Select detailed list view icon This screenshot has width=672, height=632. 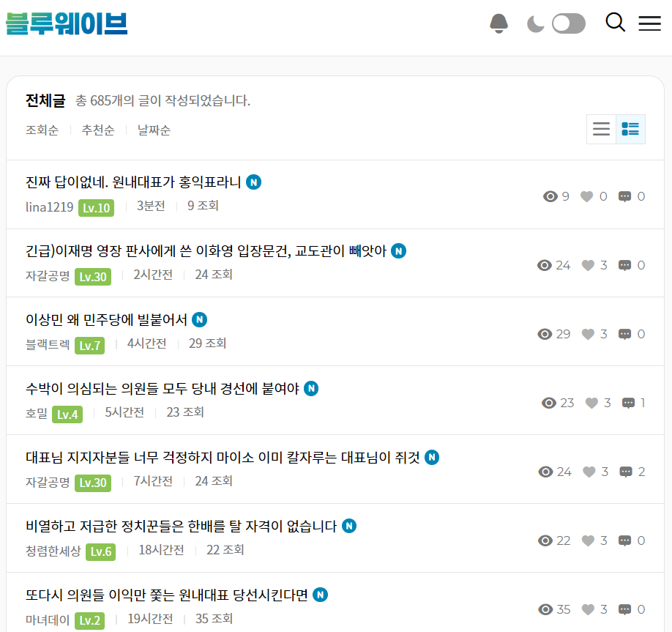click(x=630, y=129)
